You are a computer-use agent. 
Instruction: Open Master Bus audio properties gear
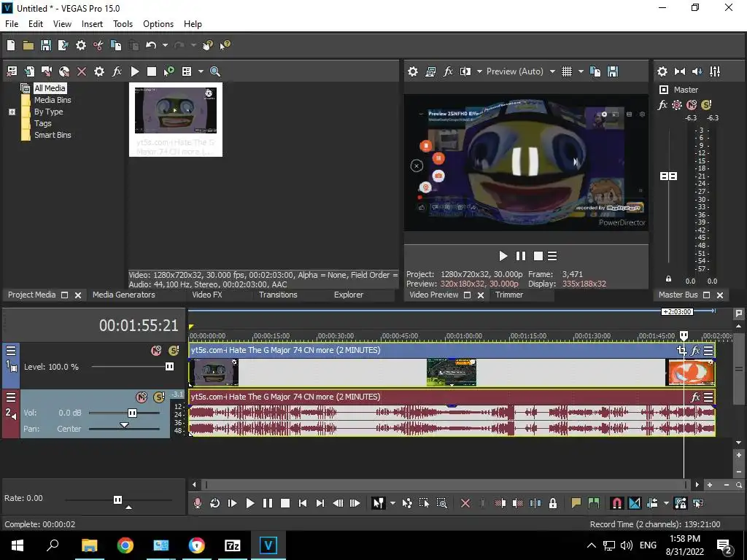click(662, 71)
